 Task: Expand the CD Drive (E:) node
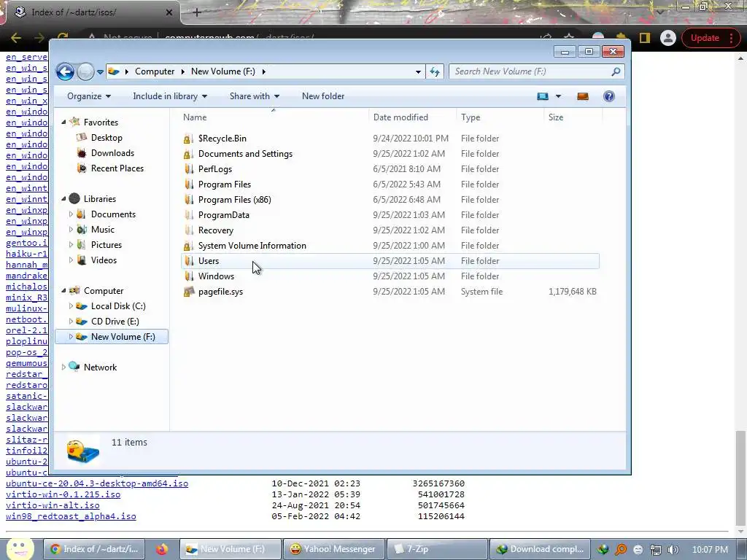(x=71, y=322)
